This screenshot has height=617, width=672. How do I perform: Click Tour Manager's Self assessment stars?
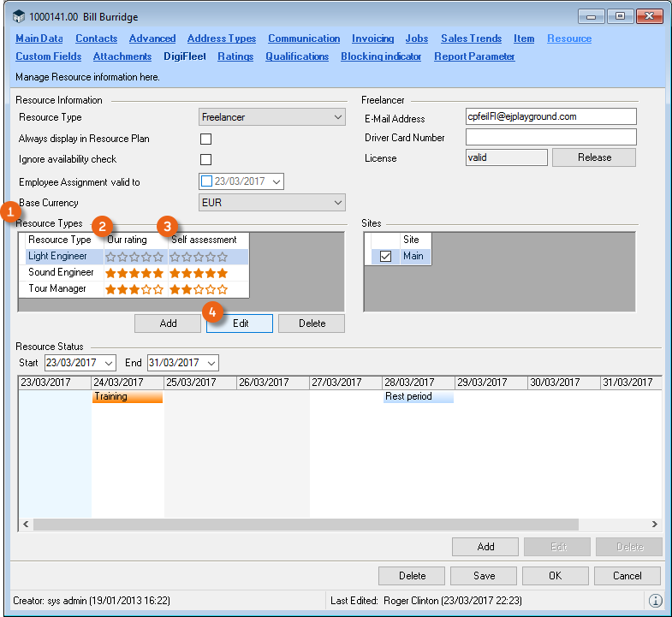(198, 289)
